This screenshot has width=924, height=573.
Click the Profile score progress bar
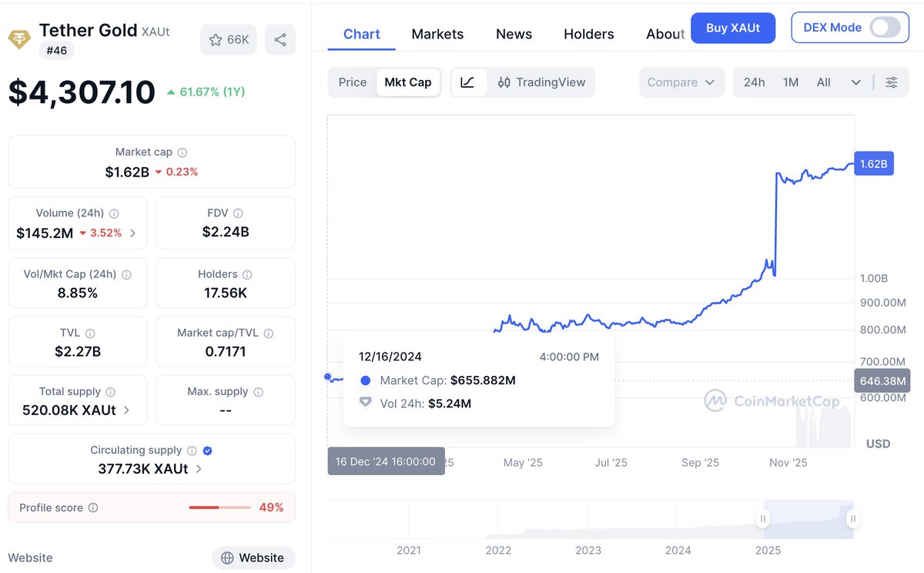coord(220,508)
